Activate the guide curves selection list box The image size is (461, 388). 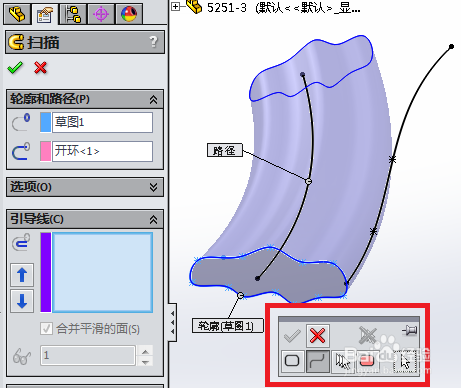click(x=103, y=272)
